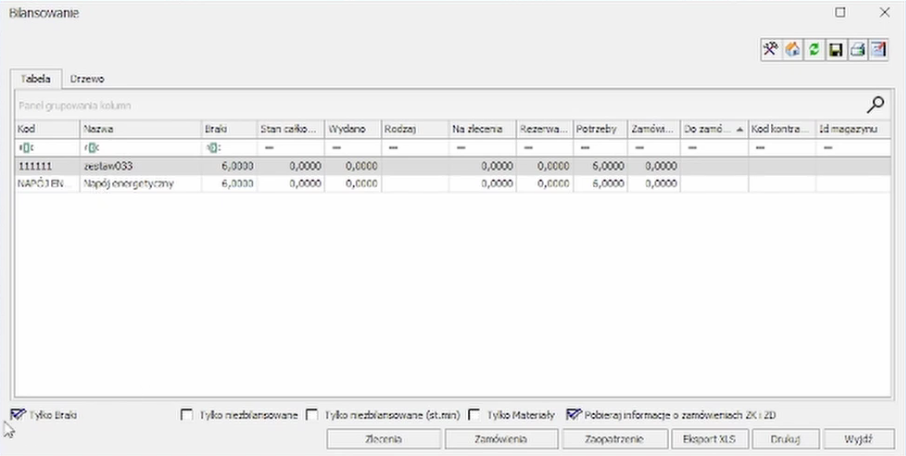This screenshot has height=456, width=906.
Task: Click the filter icon under Kod column
Action: [24, 147]
